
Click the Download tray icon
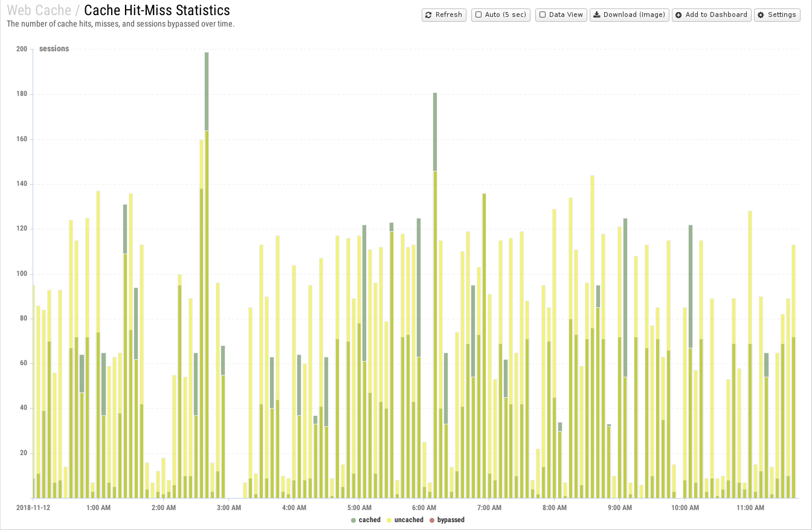click(x=596, y=14)
